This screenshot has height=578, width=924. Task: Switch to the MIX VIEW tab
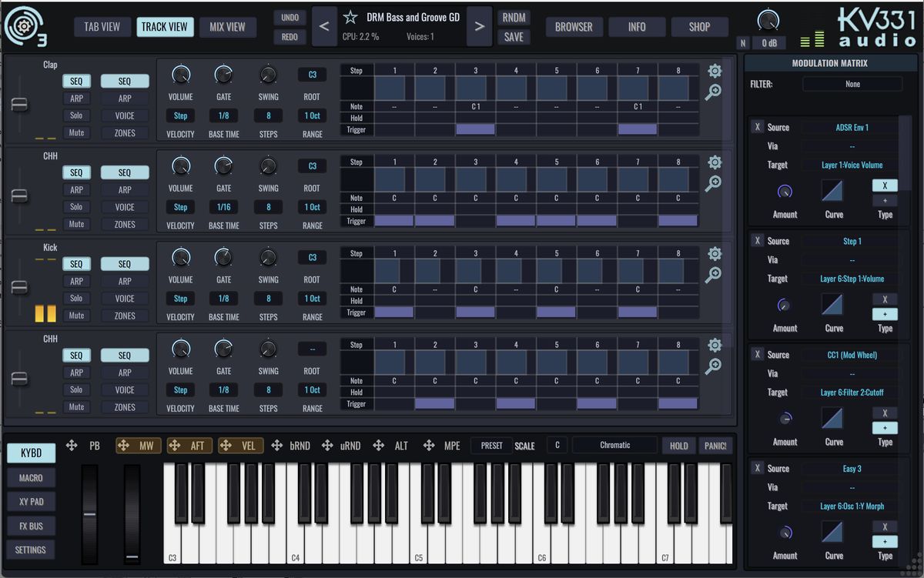(x=228, y=26)
